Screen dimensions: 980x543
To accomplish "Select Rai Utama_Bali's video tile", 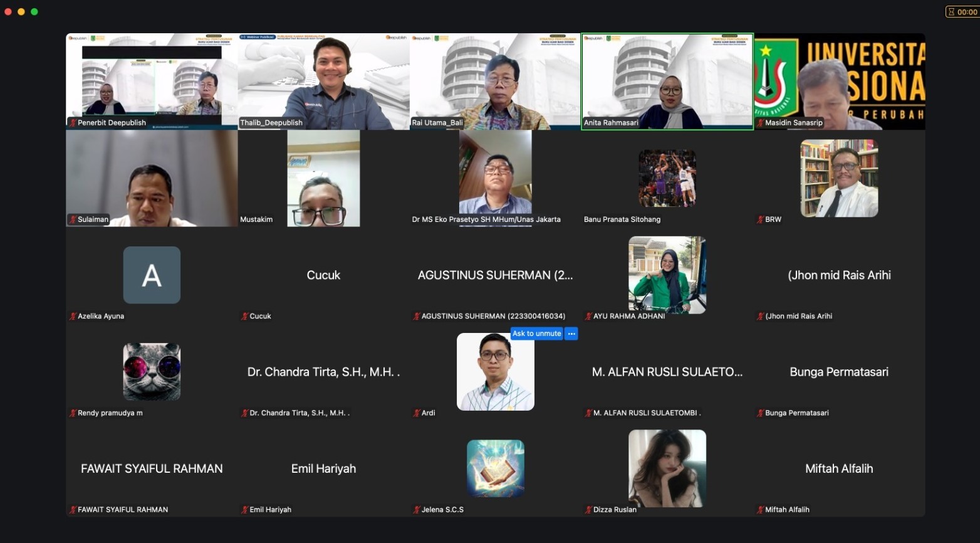I will [x=495, y=82].
